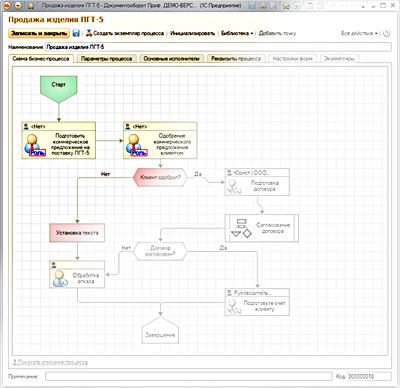The height and width of the screenshot is (388, 400).
Task: Click the 1C main menu logo icon
Action: (x=7, y=5)
